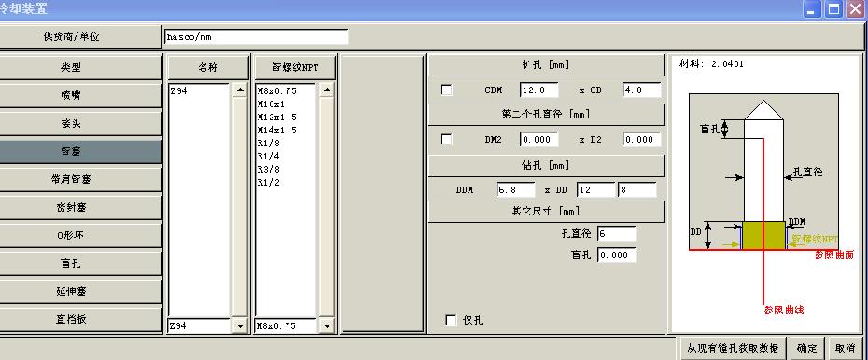The height and width of the screenshot is (360, 868).
Task: Select M8x0.75 in the thread list
Action: [x=277, y=91]
